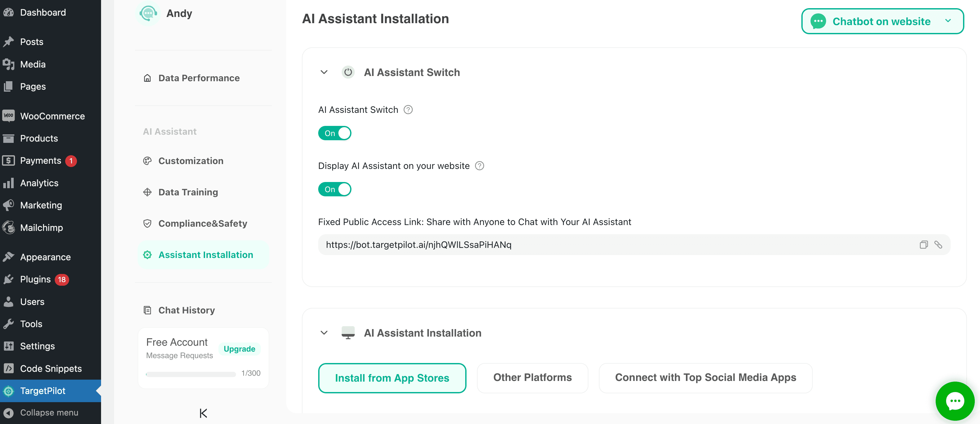Click the Posts pushpin icon
The image size is (980, 424).
8,41
